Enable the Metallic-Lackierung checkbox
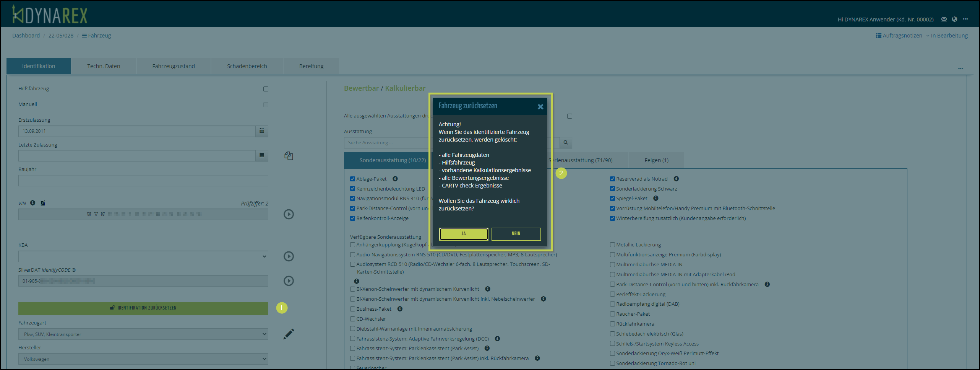 click(612, 245)
